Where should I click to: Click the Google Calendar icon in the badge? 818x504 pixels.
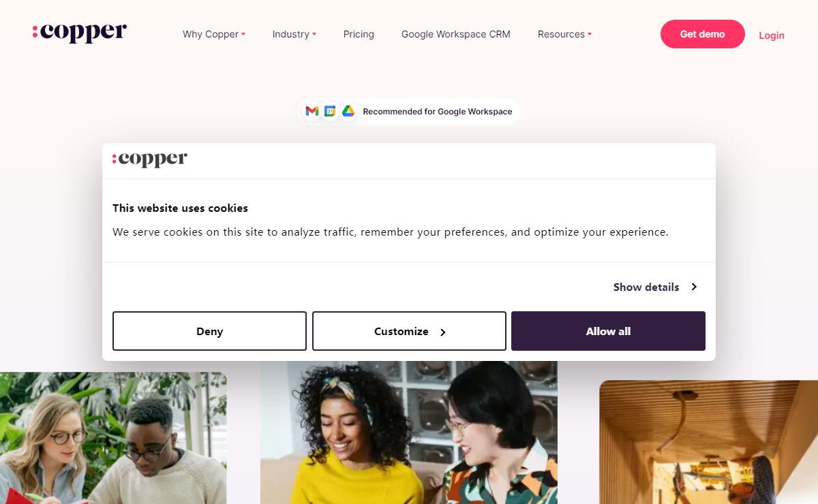coord(330,111)
